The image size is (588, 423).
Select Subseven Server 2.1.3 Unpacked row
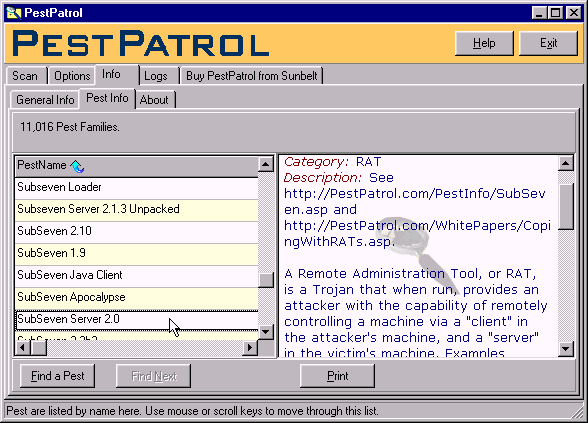136,210
